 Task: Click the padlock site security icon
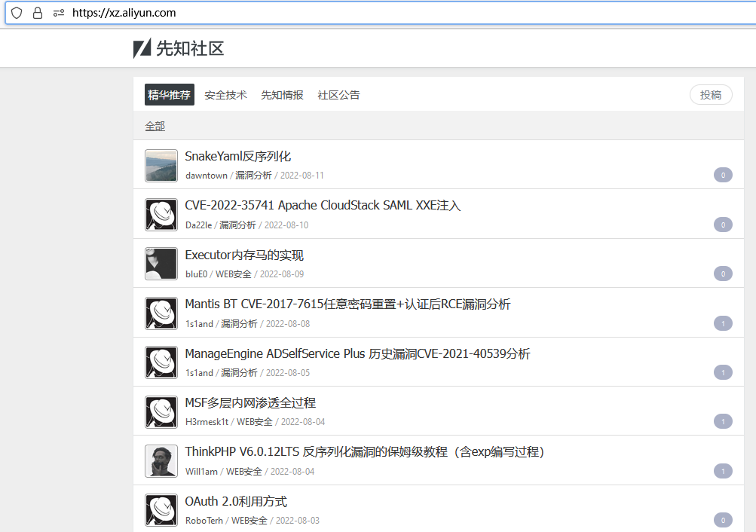[x=38, y=13]
